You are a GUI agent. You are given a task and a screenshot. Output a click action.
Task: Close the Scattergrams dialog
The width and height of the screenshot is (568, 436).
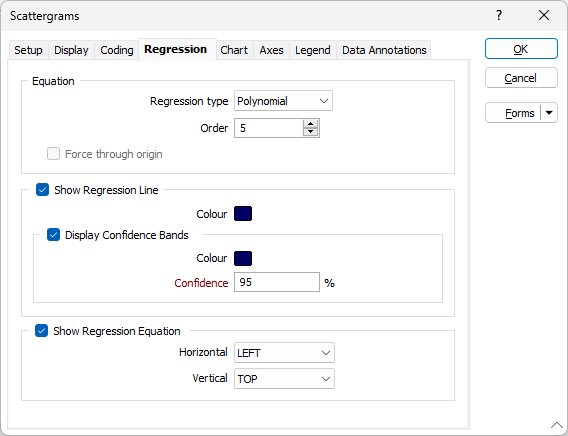pos(544,16)
